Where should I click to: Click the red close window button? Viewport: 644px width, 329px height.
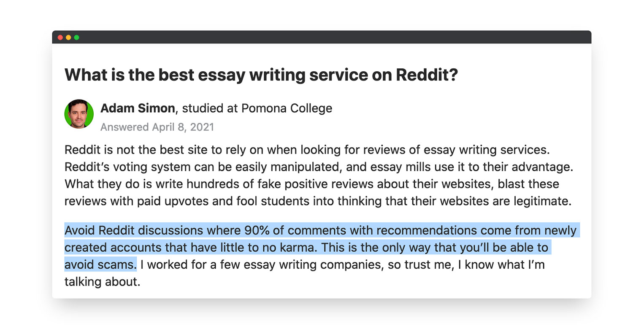(x=60, y=38)
